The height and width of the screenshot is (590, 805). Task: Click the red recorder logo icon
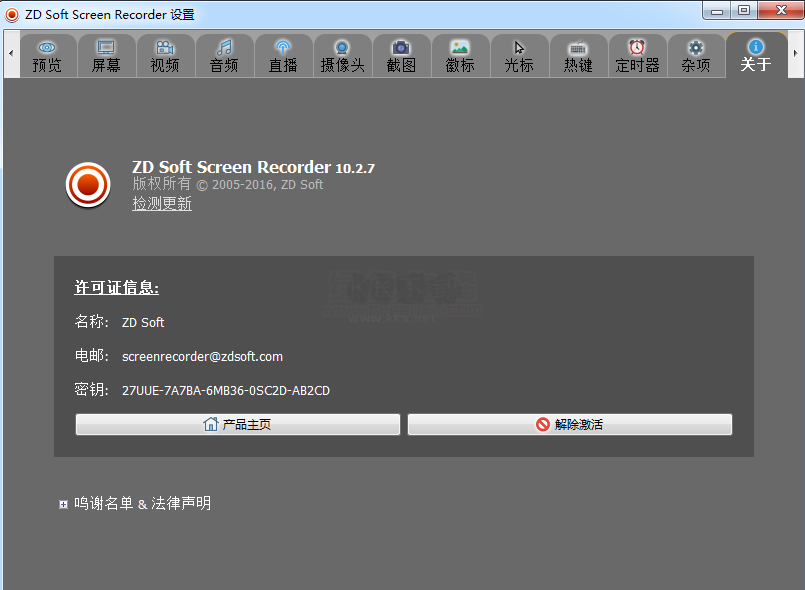[88, 185]
